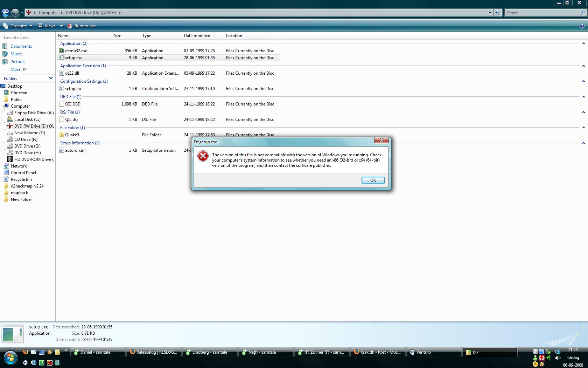Open the Organize dropdown menu
Screen dimensions: 588x368
[x=18, y=26]
